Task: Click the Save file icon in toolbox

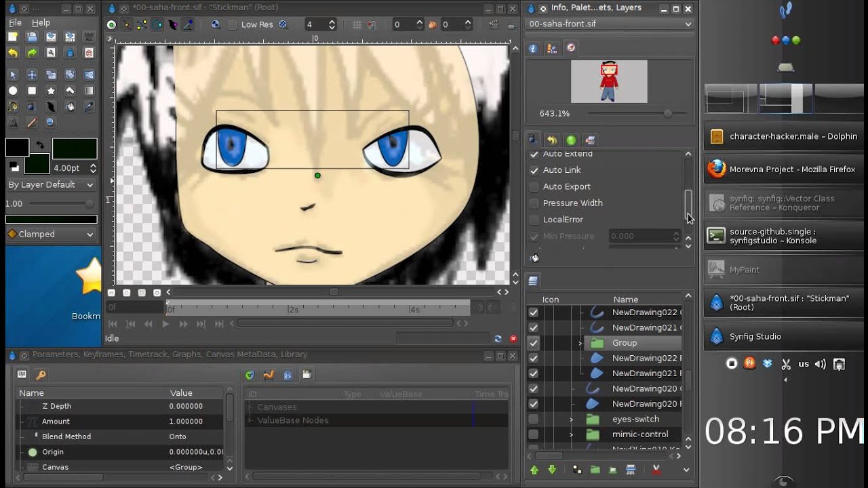Action: (51, 37)
